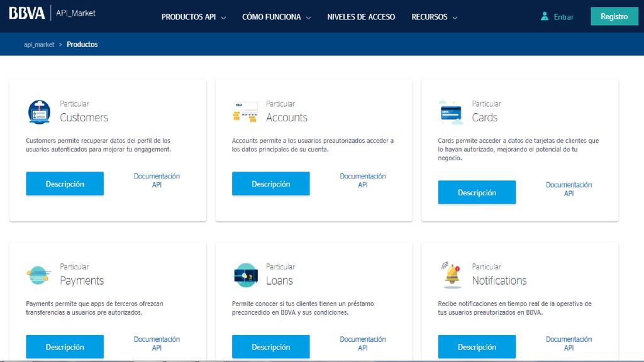Screen dimensions: 644x362
Task: Click the description text starting 'Payments permite que apps'
Action: click(94, 308)
